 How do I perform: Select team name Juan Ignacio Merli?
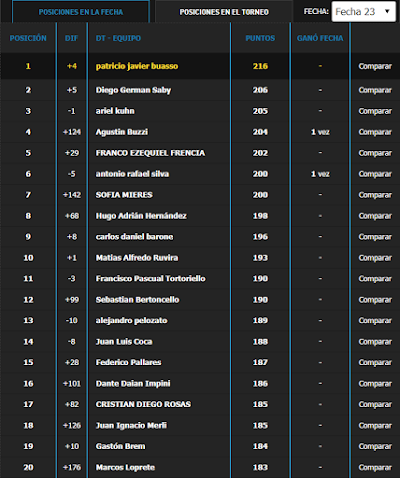click(x=131, y=426)
